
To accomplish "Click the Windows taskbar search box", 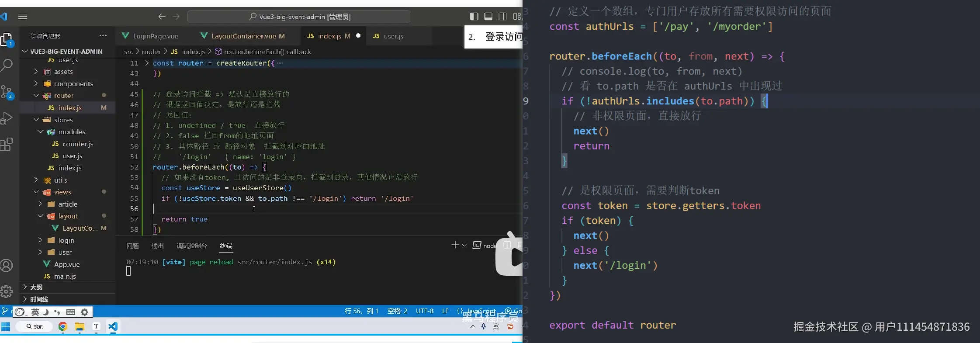I will [x=34, y=326].
